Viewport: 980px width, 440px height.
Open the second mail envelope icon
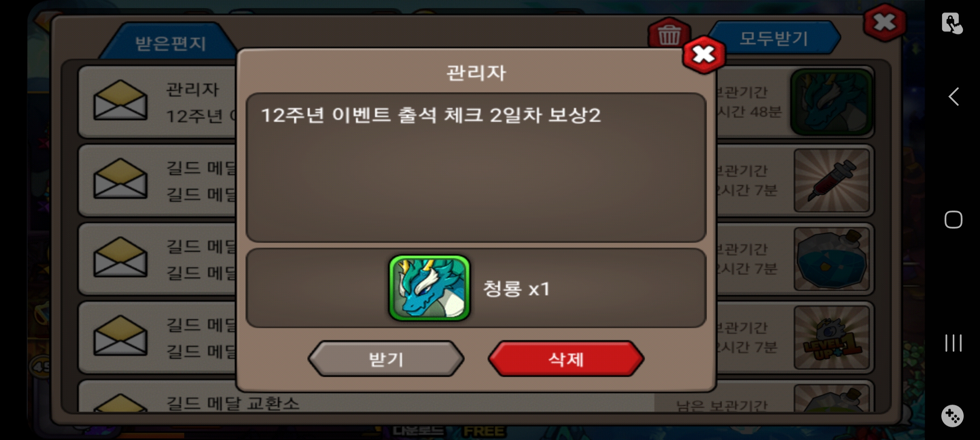point(120,178)
